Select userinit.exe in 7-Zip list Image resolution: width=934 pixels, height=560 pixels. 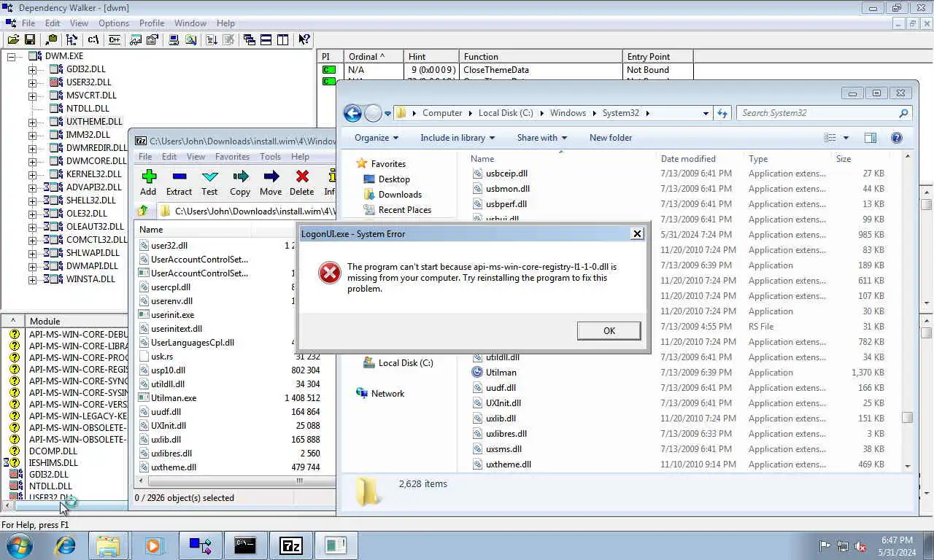click(x=172, y=315)
